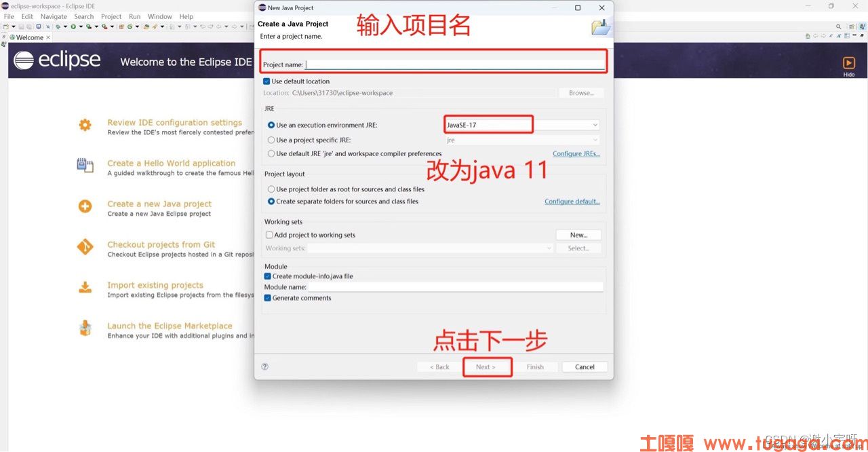Click the new Java project plus icon
Screen dimensions: 868x452
click(85, 206)
